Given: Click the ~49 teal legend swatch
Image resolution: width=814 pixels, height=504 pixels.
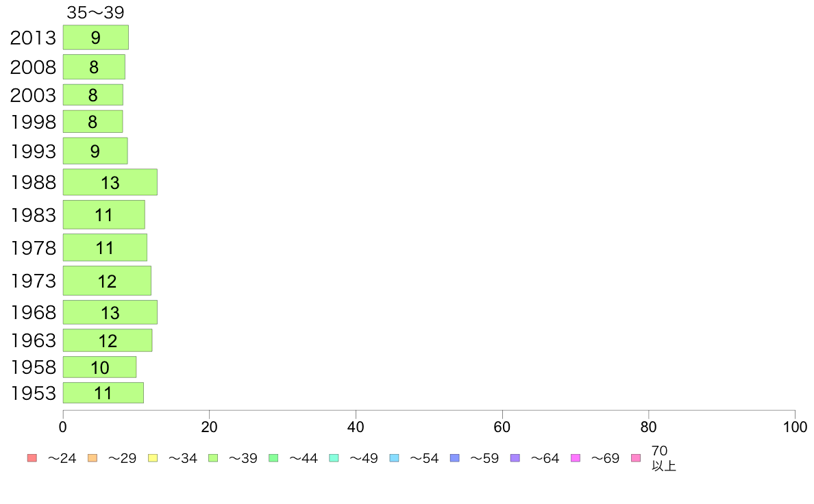Looking at the screenshot, I should pyautogui.click(x=334, y=458).
